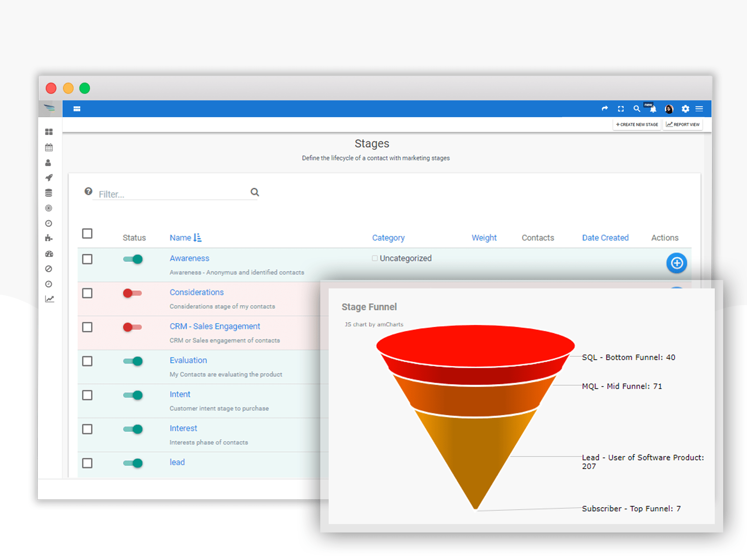Click the Create New Stage button
747x560 pixels.
tap(637, 125)
